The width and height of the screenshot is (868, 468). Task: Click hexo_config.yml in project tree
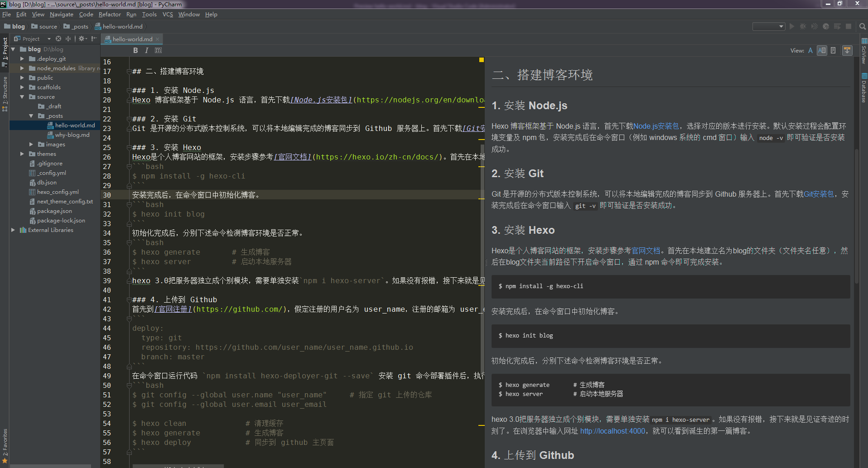pyautogui.click(x=54, y=192)
